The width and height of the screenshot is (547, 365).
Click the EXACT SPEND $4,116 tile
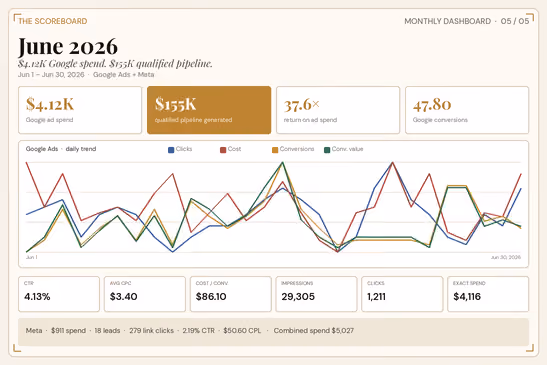click(488, 294)
